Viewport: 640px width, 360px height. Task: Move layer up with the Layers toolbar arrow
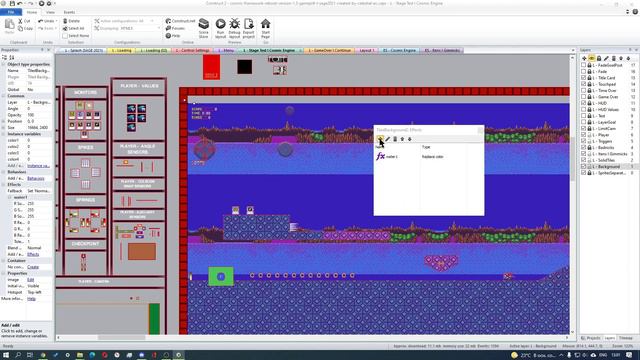621,58
